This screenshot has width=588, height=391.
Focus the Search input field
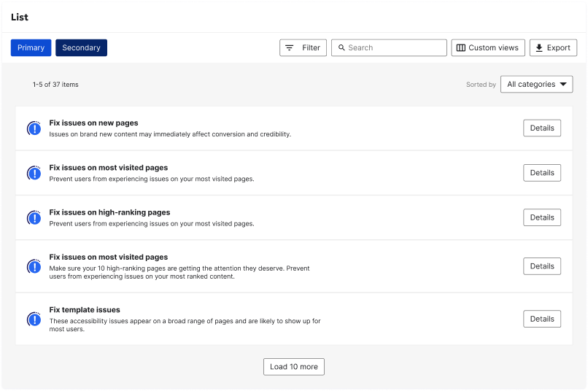click(x=394, y=48)
